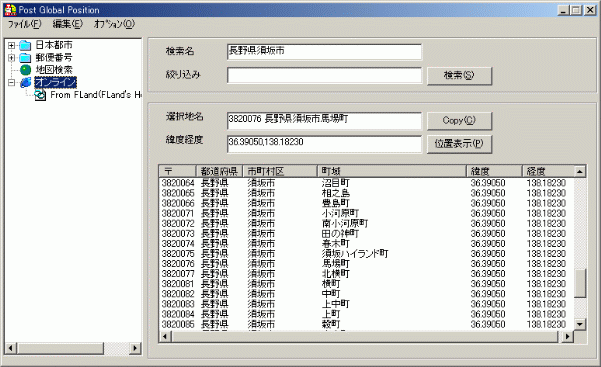
Task: Select row 3820085 穀町
Action: [366, 324]
